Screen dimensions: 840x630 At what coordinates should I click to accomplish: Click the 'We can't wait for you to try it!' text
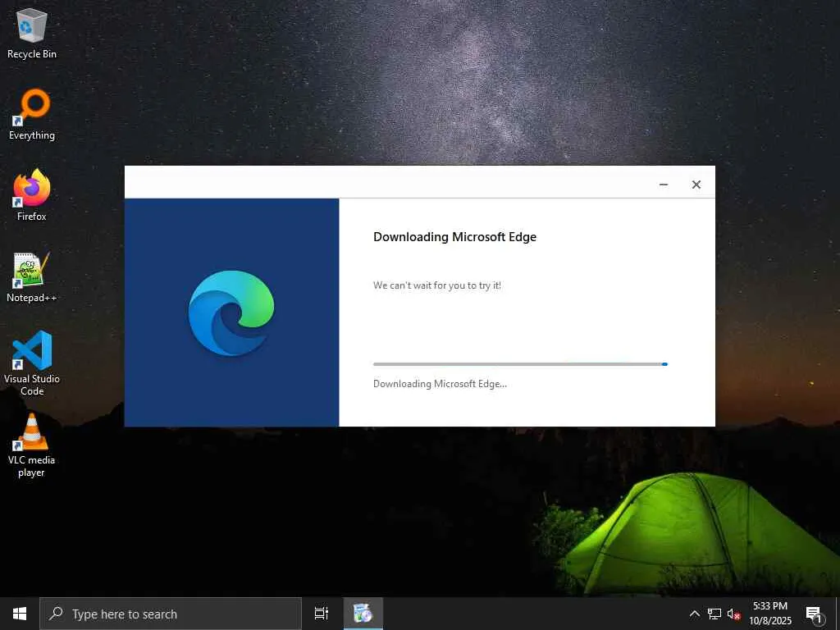pyautogui.click(x=437, y=285)
